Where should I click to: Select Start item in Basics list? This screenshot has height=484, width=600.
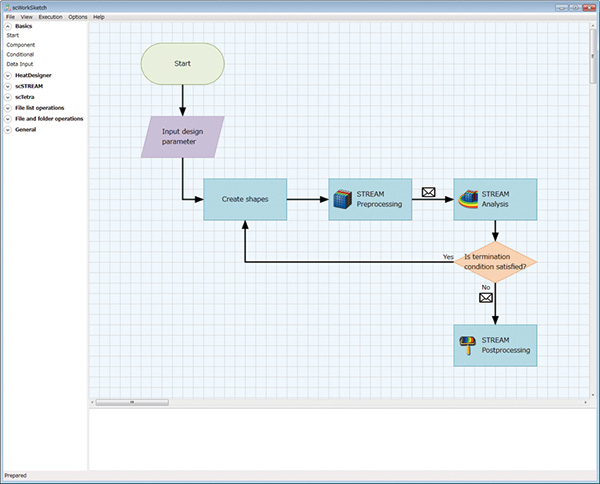pos(13,35)
